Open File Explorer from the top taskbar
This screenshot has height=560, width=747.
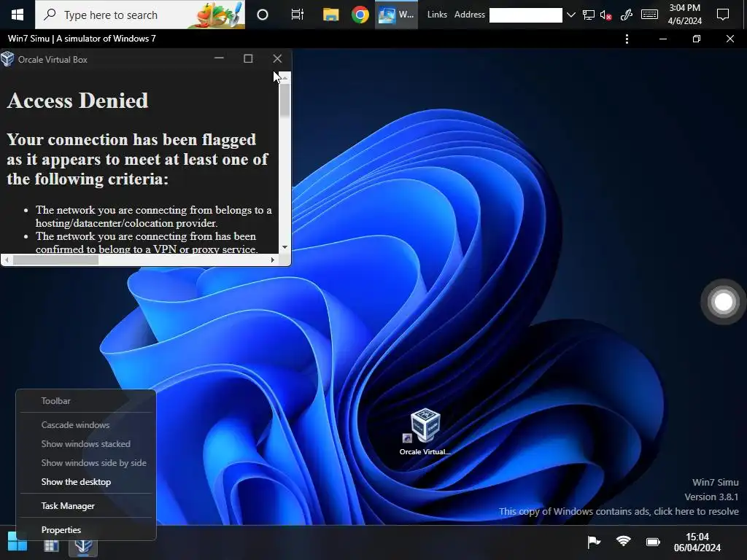(x=330, y=15)
